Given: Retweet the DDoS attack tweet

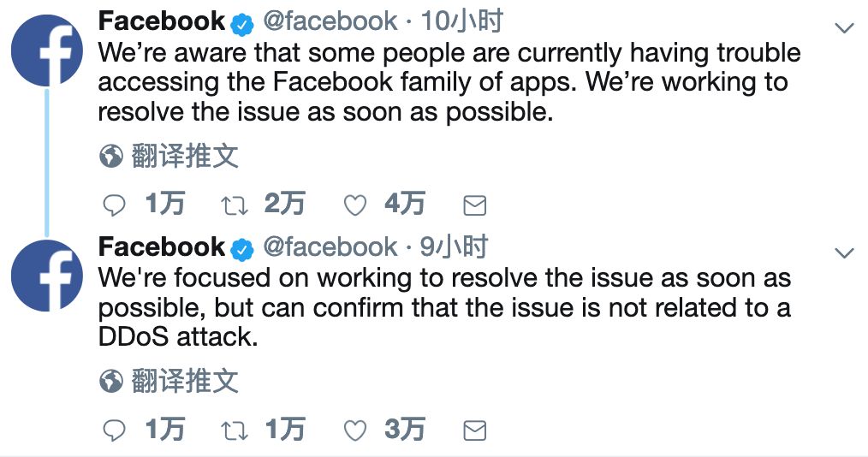Looking at the screenshot, I should pos(235,430).
